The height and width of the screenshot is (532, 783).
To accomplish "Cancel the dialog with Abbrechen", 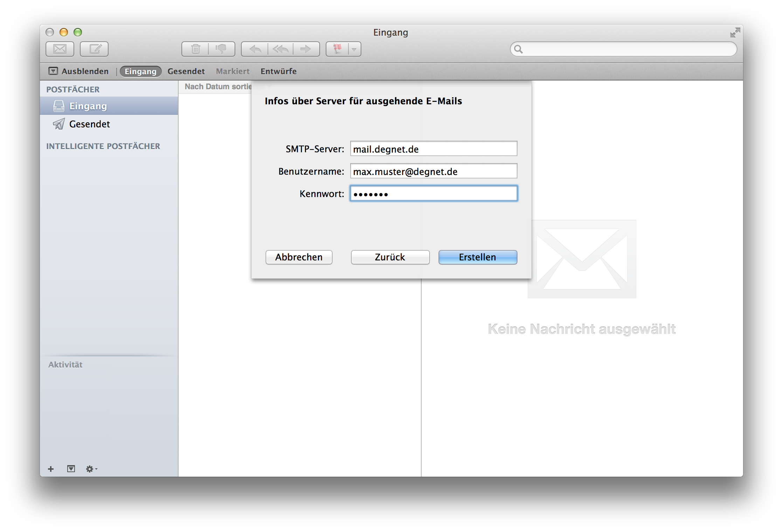I will point(299,257).
